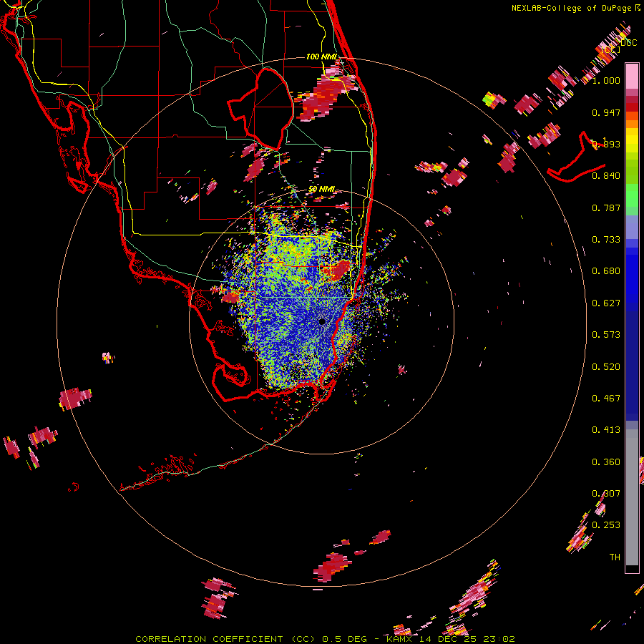Screen dimensions: 644x644
Task: Click the 0.947 scale value
Action: (606, 112)
